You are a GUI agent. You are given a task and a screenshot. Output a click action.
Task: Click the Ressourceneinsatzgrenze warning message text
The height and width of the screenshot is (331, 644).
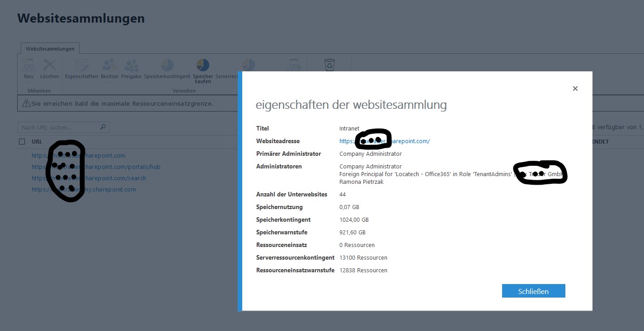[x=122, y=103]
